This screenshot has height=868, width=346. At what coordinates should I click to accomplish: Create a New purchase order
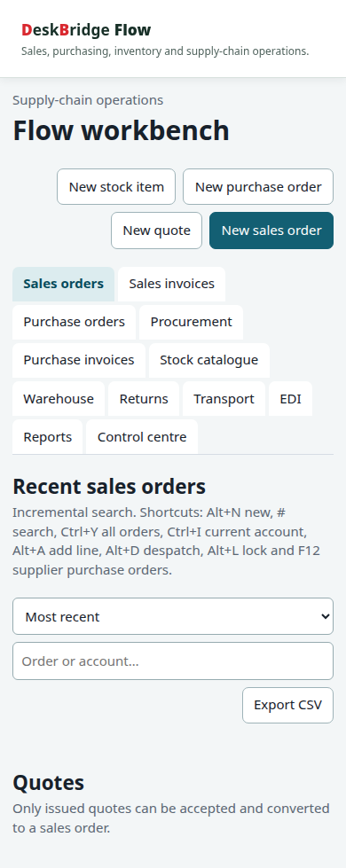click(258, 186)
